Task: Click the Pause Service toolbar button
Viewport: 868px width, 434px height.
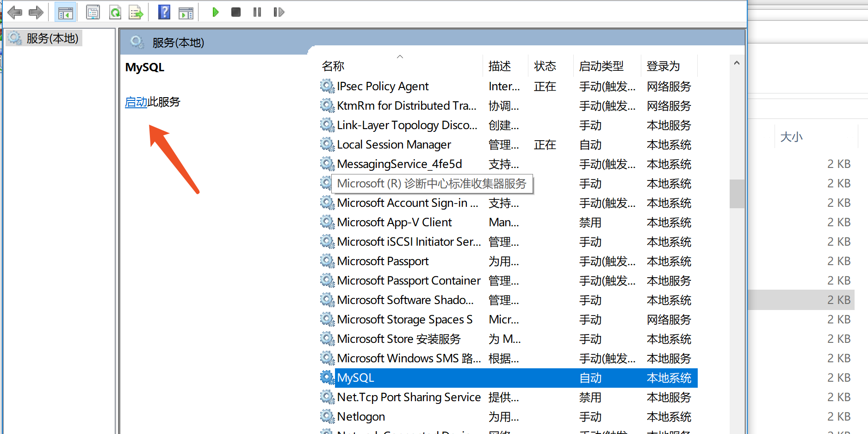Action: pyautogui.click(x=257, y=12)
